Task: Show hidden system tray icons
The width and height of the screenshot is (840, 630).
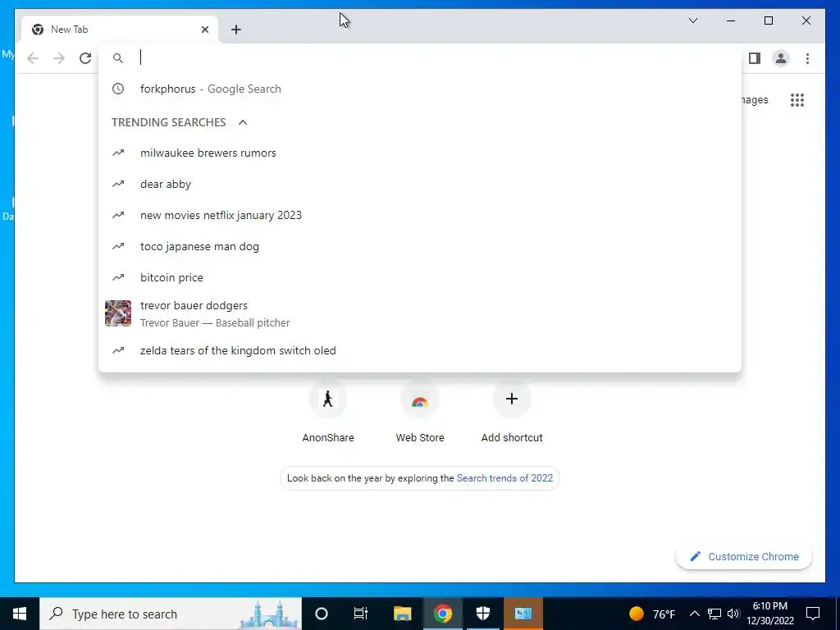Action: (694, 614)
